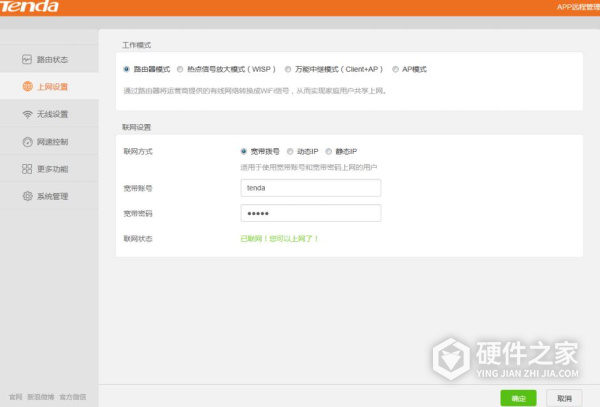Screen dimensions: 600x407
Task: Open the 新浪微博 footer link
Action: 41,397
